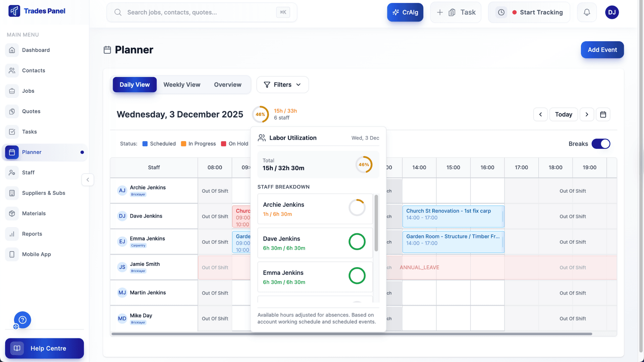
Task: Open the Materials section
Action: 34,213
